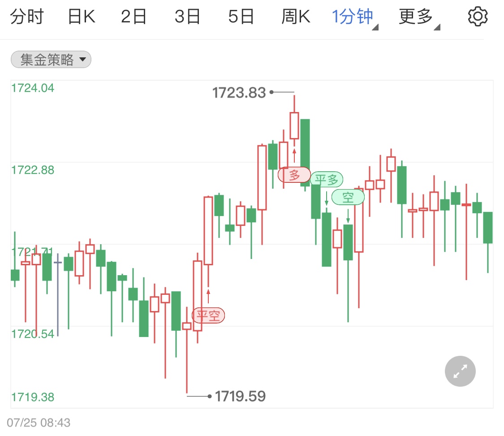Select the 3日 chart tab
This screenshot has width=504, height=436.
(187, 17)
